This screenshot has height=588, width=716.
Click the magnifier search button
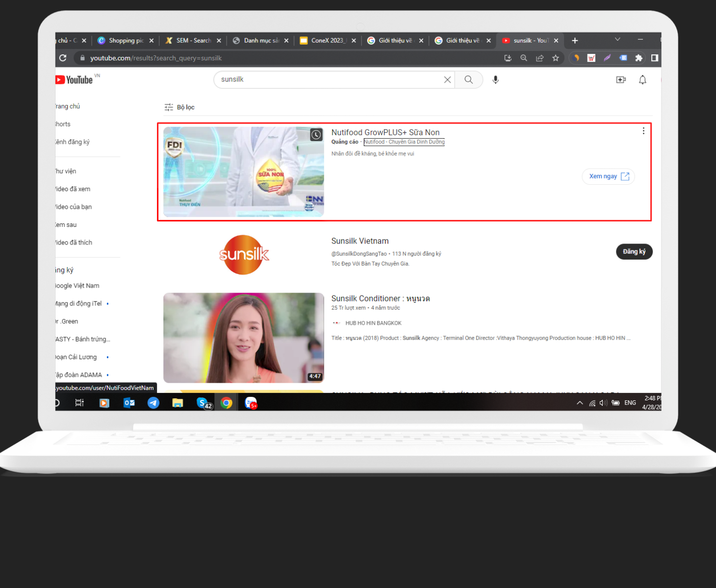coord(468,80)
